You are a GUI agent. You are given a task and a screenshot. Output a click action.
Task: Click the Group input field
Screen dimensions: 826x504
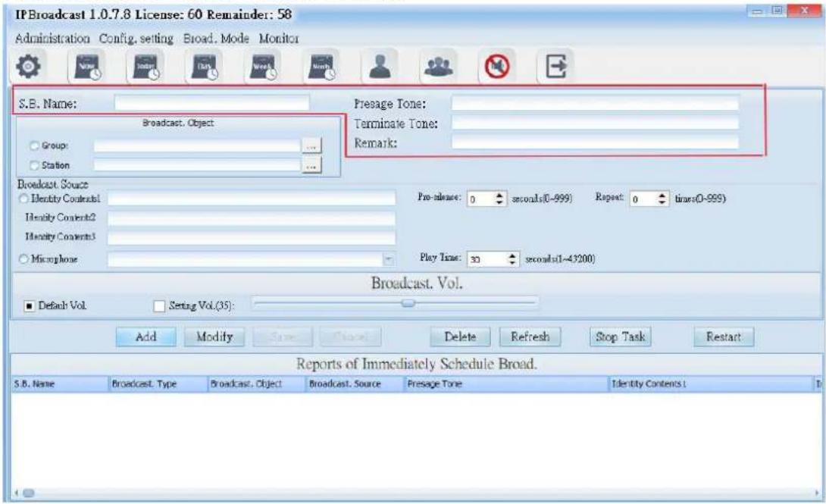click(x=197, y=146)
